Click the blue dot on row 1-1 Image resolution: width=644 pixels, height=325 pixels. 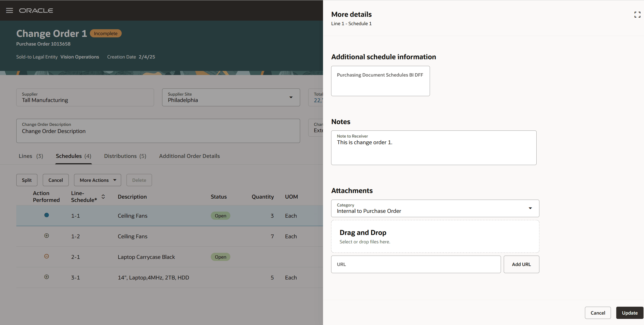pyautogui.click(x=47, y=215)
